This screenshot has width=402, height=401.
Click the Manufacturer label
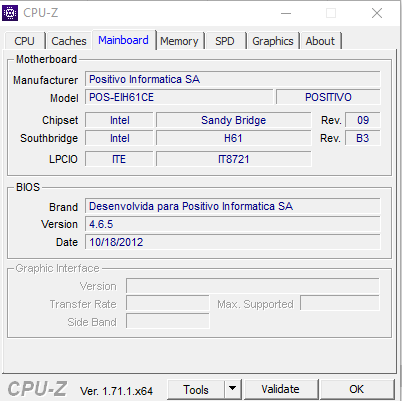click(45, 80)
